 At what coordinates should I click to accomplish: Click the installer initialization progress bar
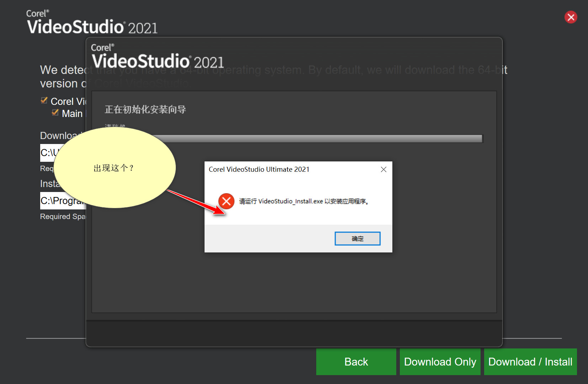click(x=317, y=139)
